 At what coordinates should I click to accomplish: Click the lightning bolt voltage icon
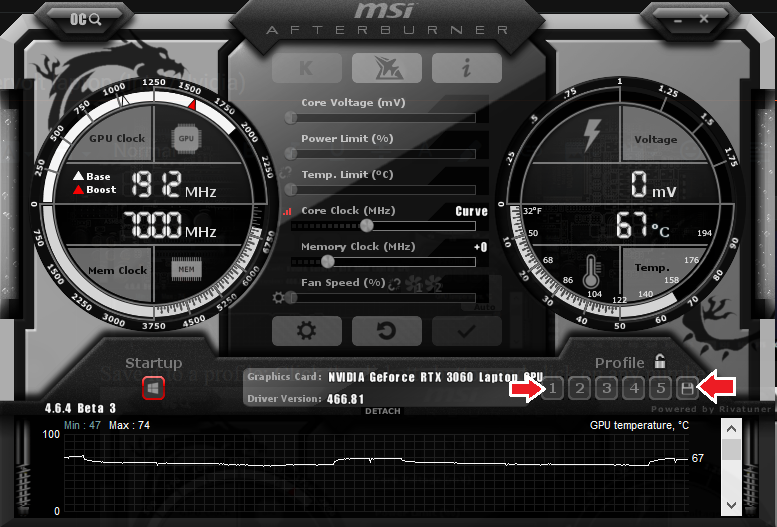click(x=591, y=134)
